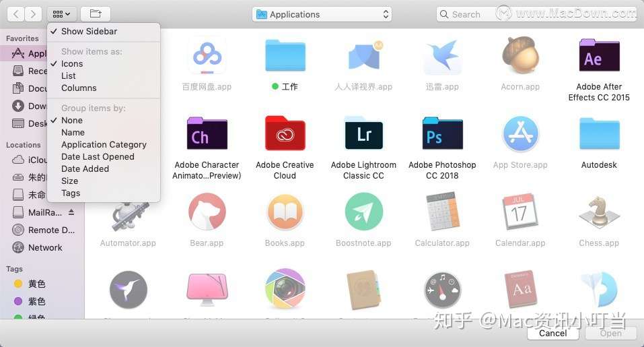This screenshot has height=347, width=644.
Task: Select the App Store.app icon
Action: [520, 134]
